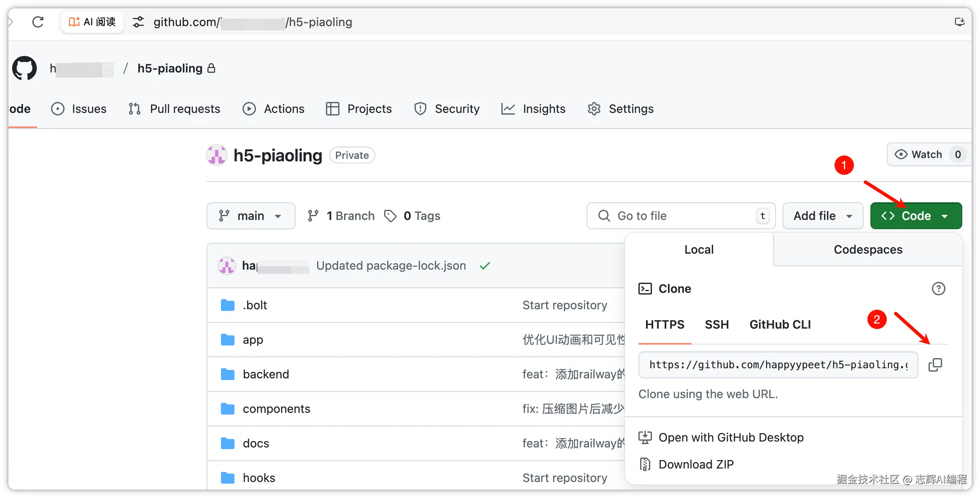The height and width of the screenshot is (498, 980).
Task: Reload the page with the refresh icon
Action: tap(38, 22)
